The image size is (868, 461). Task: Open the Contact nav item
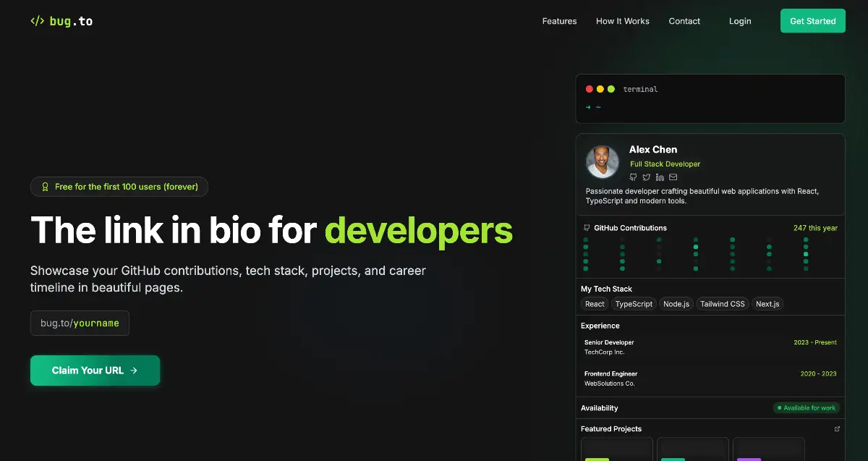684,21
